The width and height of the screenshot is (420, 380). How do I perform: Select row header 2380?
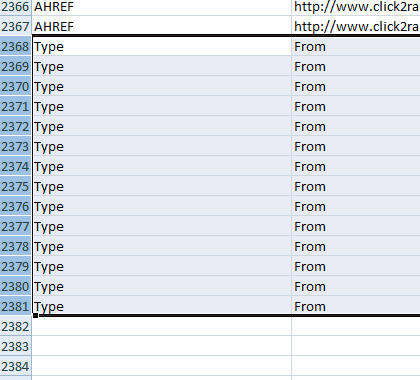click(x=16, y=286)
